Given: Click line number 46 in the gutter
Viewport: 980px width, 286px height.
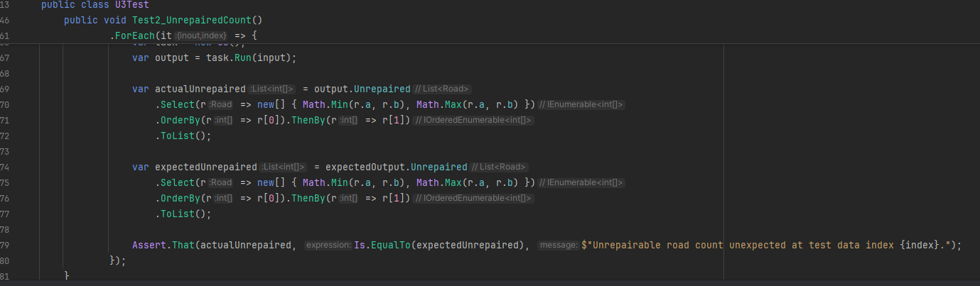Looking at the screenshot, I should (x=5, y=20).
